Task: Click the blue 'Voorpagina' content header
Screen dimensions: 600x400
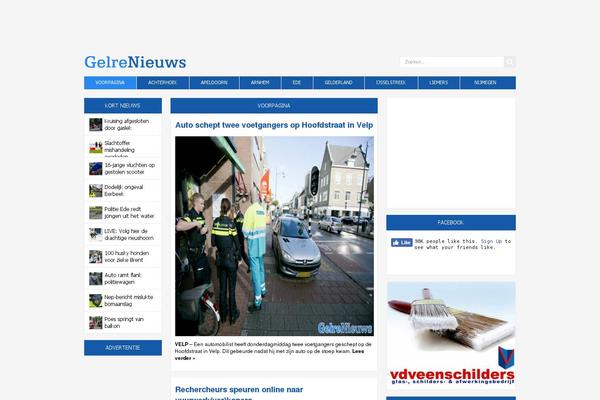Action: tap(274, 106)
